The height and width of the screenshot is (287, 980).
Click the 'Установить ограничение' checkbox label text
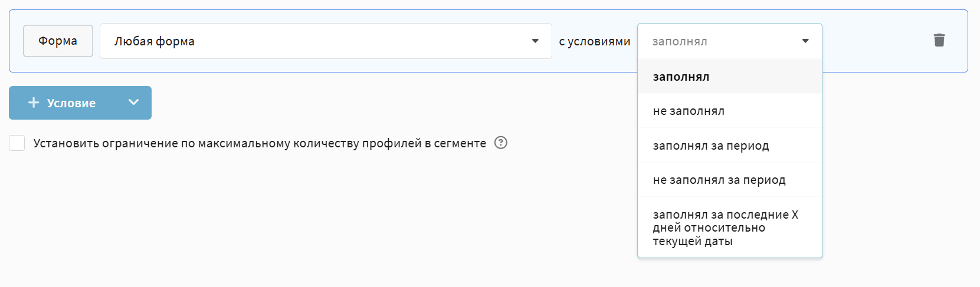260,143
